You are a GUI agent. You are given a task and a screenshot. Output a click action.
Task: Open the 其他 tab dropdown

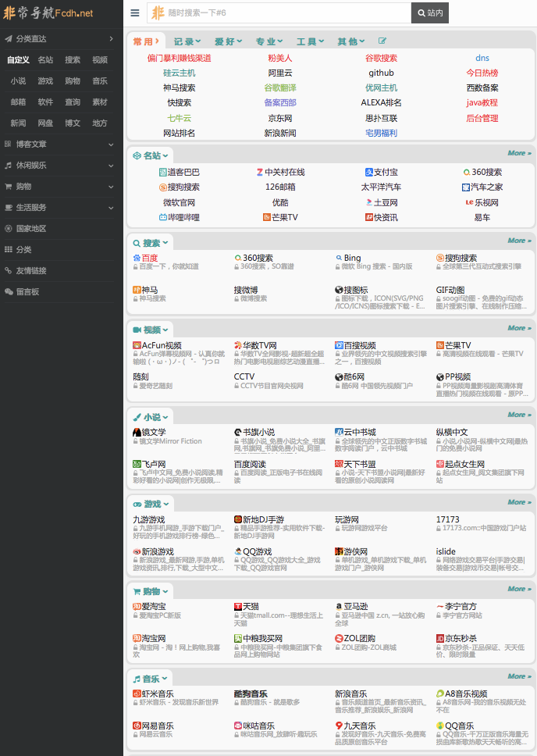pyautogui.click(x=351, y=41)
